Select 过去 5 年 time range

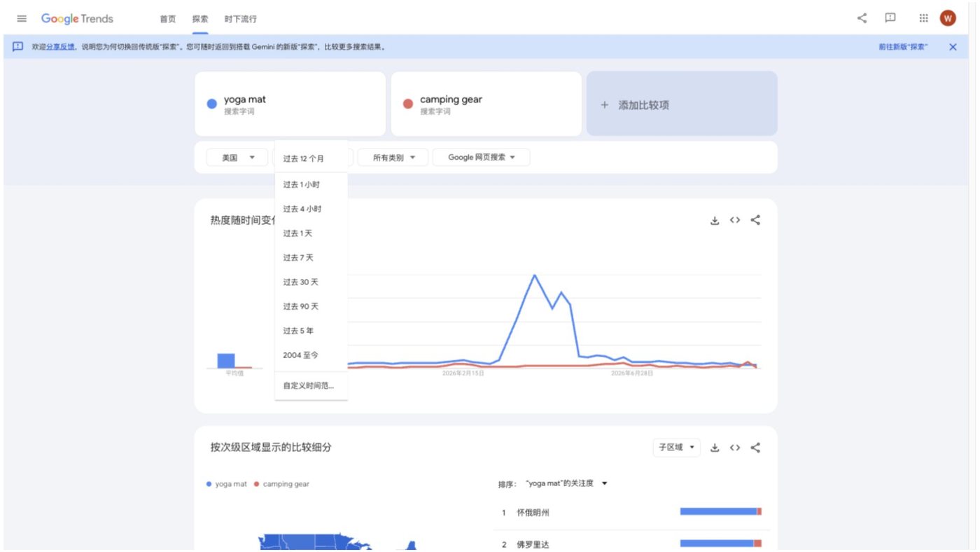[311, 331]
